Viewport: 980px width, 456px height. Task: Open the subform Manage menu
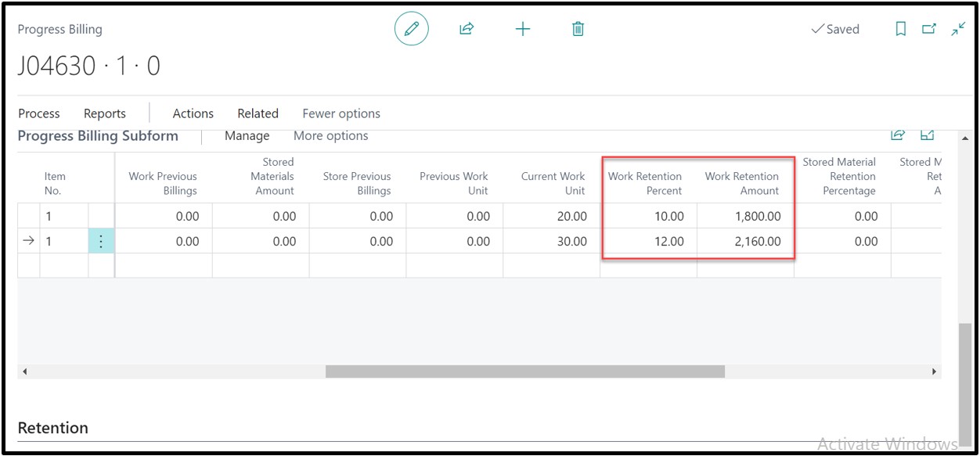coord(247,136)
